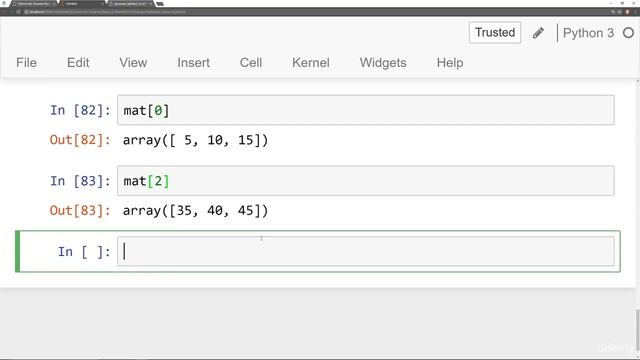Click the empty In [ ] prompt
Image resolution: width=640 pixels, height=360 pixels.
pos(84,252)
